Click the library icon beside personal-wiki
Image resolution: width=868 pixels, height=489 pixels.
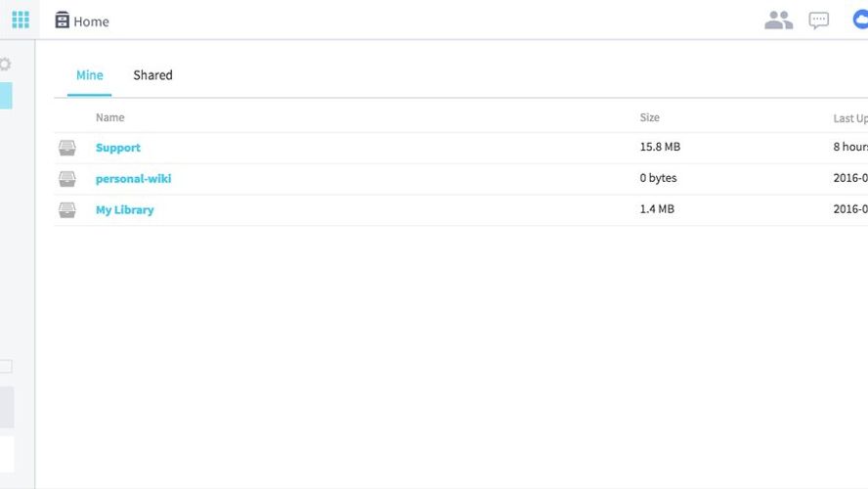(x=66, y=179)
